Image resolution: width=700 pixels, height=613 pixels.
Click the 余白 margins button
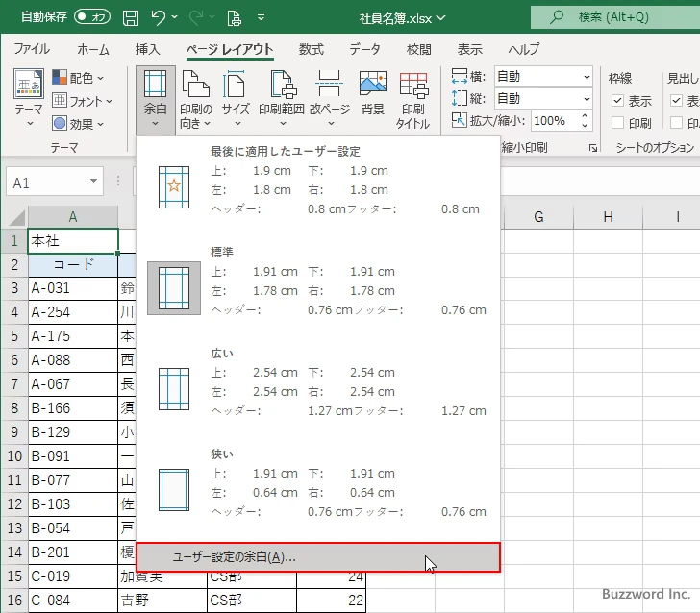coord(156,100)
